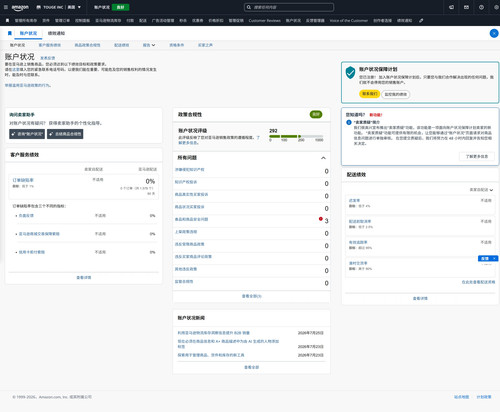Screen dimensions: 500x412
Task: Select the 配送绩效 sub-navigation item
Action: click(122, 45)
